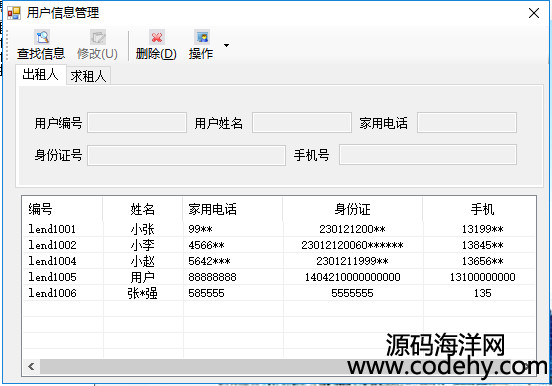The height and width of the screenshot is (386, 552).
Task: Expand the 操作 dropdown arrow
Action: [x=226, y=45]
